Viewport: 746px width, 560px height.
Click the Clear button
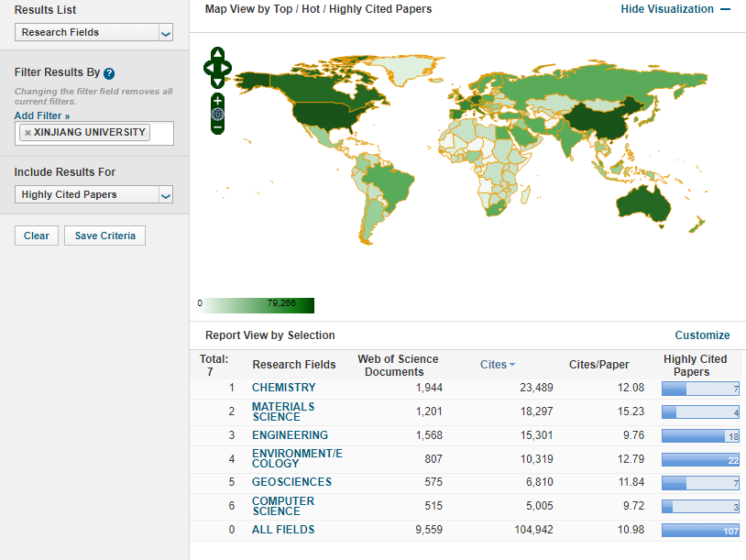[x=37, y=236]
